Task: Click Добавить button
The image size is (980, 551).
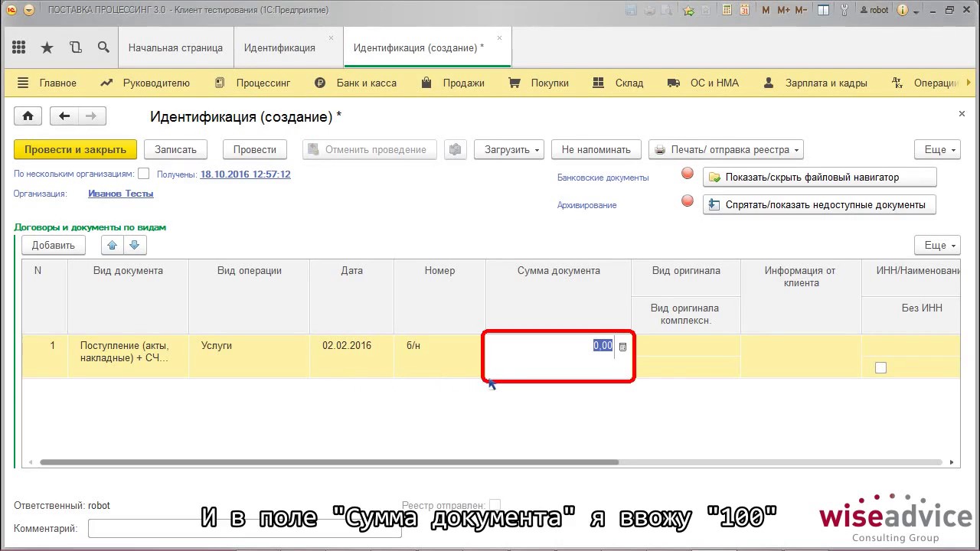Action: (x=54, y=245)
